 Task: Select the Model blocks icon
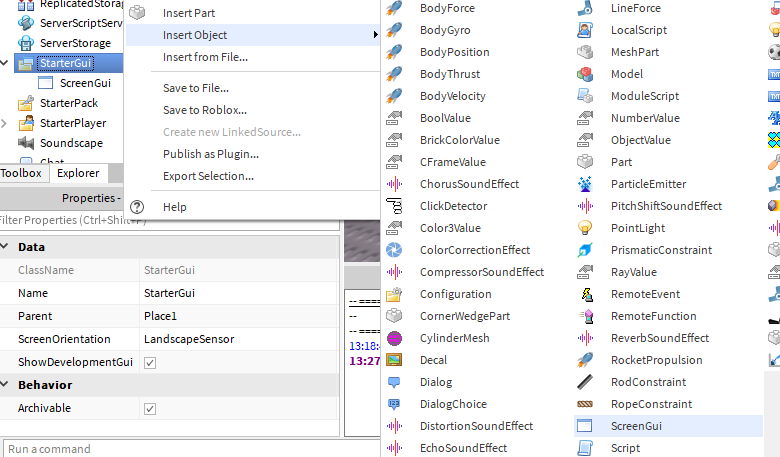click(585, 74)
